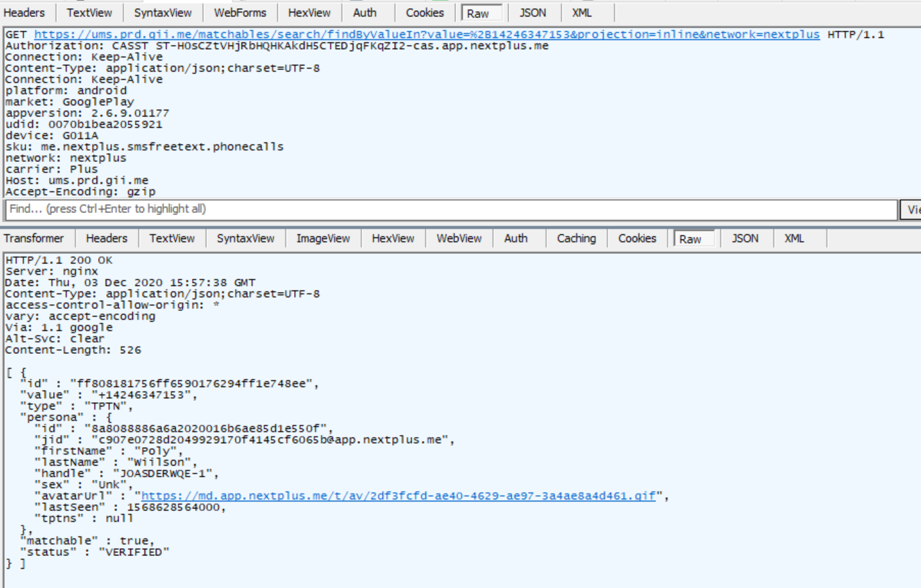Click the Authorization header line

coord(276,46)
